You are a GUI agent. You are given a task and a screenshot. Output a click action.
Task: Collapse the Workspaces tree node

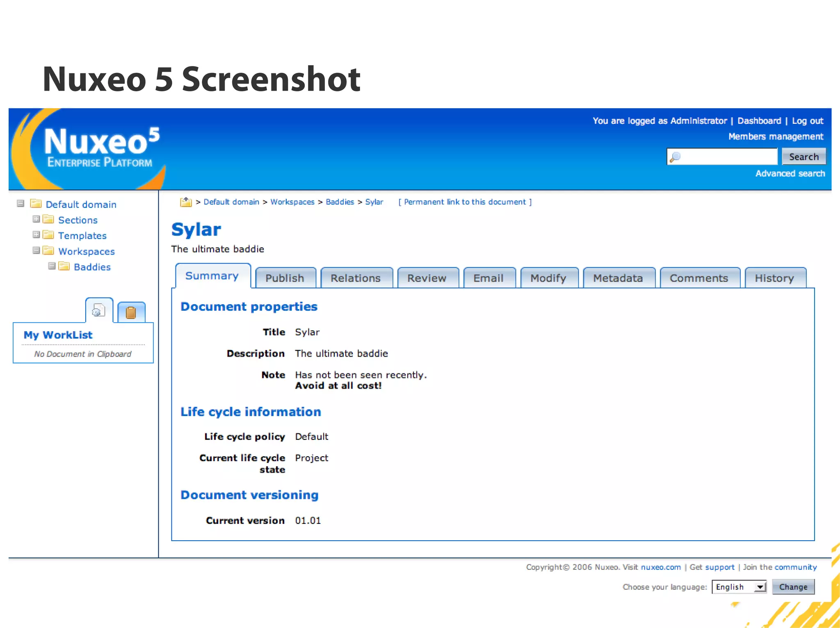tap(36, 250)
